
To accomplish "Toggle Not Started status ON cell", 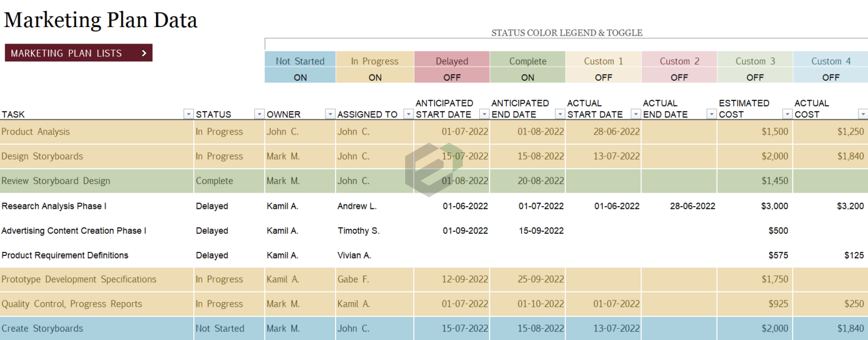I will 300,77.
